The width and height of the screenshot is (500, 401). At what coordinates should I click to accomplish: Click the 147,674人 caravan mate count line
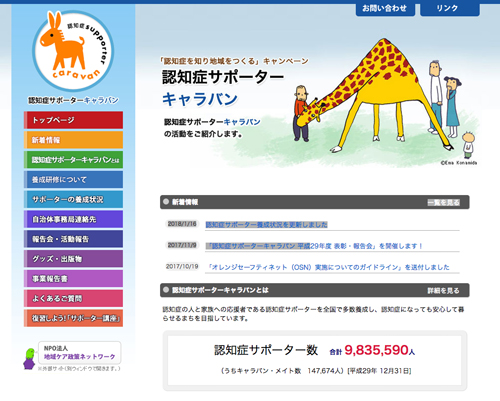click(315, 371)
